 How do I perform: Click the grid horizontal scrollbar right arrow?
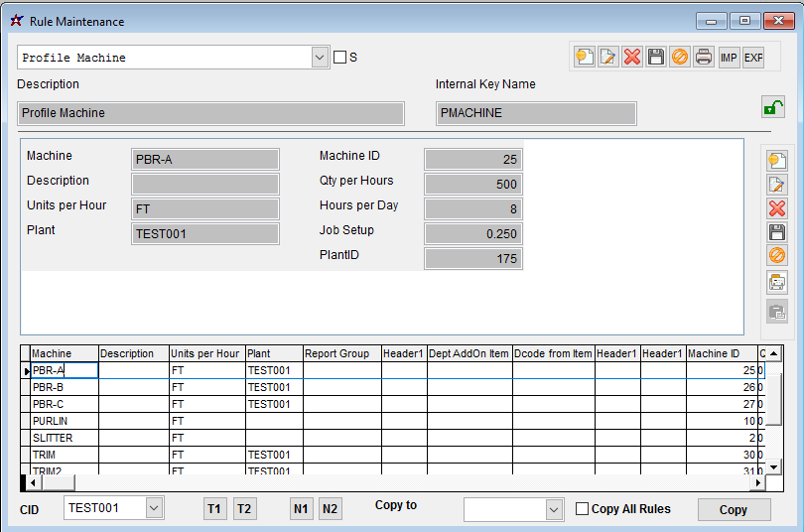pyautogui.click(x=759, y=482)
